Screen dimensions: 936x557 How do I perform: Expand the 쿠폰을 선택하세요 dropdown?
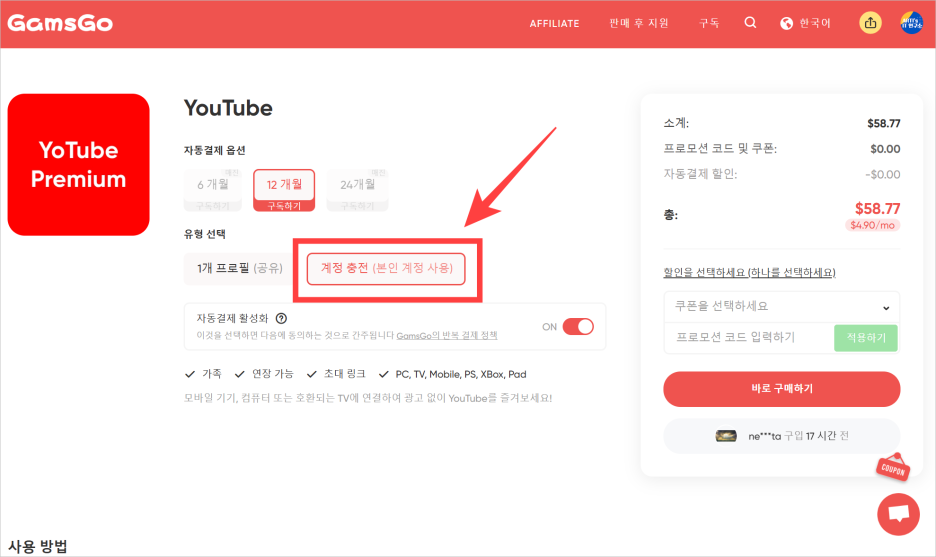[781, 307]
